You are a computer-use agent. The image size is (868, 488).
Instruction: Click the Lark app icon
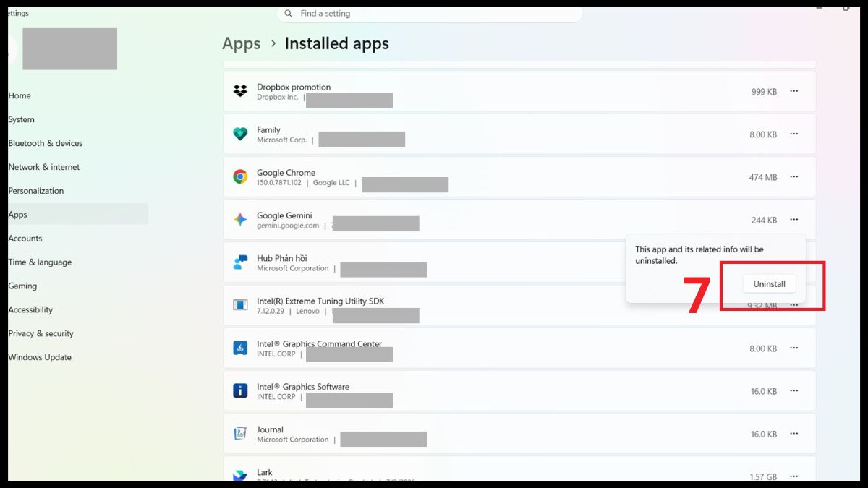[240, 475]
